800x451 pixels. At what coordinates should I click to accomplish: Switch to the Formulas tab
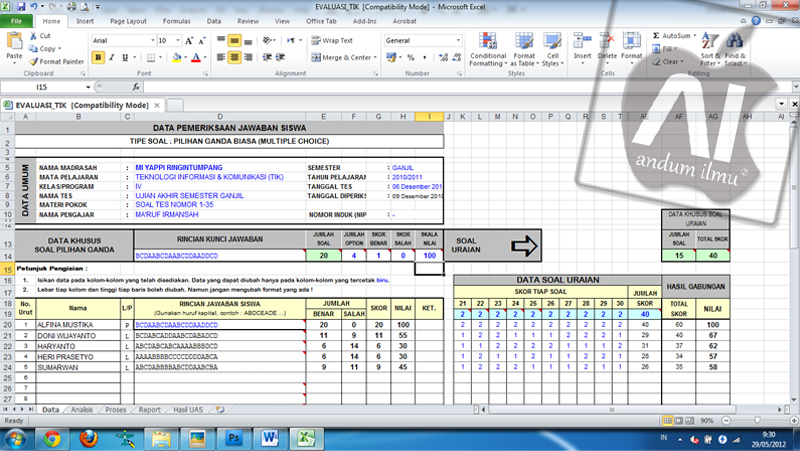coord(177,21)
